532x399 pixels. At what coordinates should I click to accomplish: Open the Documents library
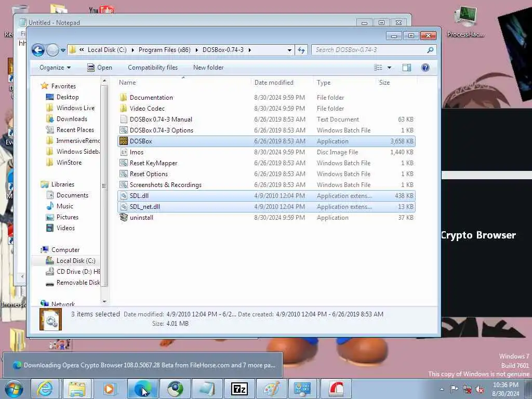(x=72, y=195)
